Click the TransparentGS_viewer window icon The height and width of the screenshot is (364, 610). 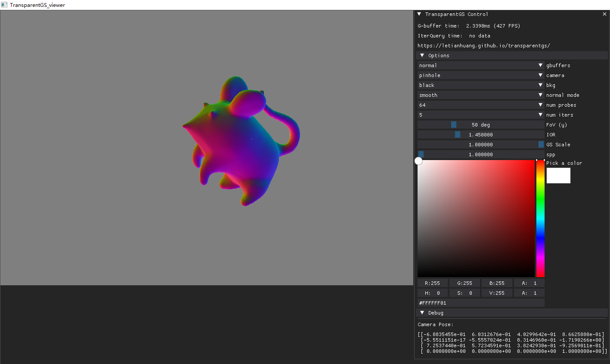point(4,5)
